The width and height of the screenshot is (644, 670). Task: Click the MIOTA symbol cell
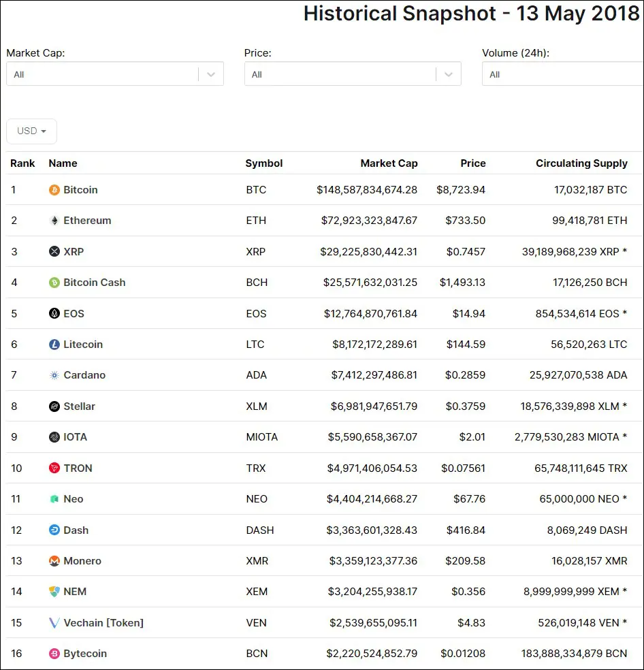pyautogui.click(x=262, y=437)
